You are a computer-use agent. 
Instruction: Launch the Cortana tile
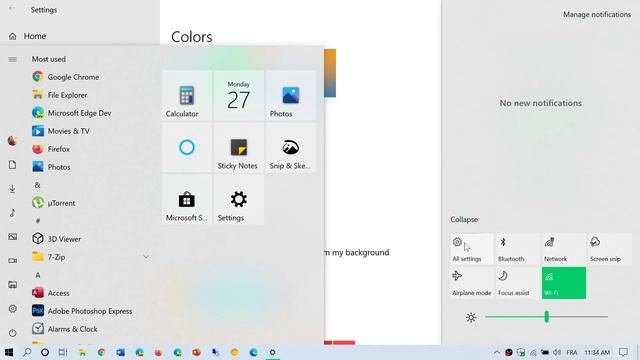point(187,147)
